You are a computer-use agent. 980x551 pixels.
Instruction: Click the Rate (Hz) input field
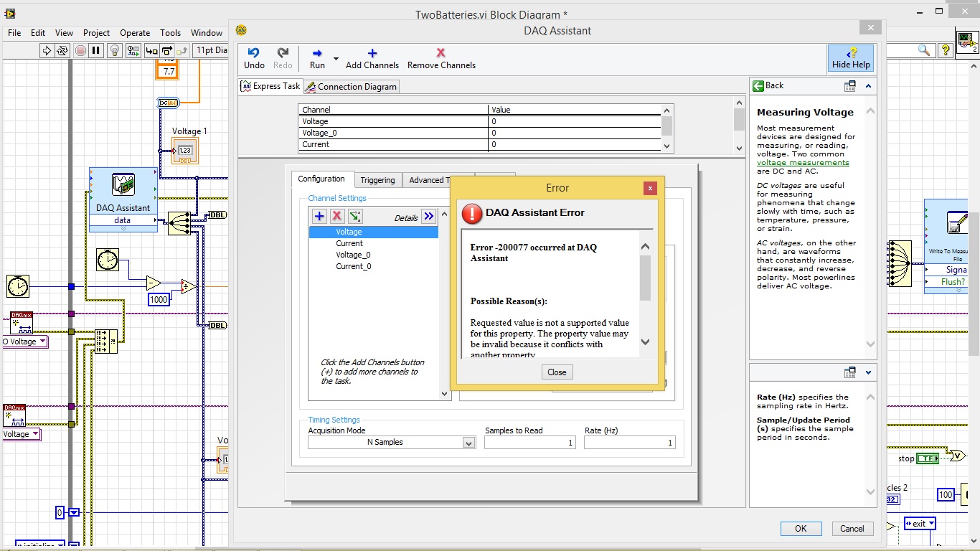tap(630, 443)
